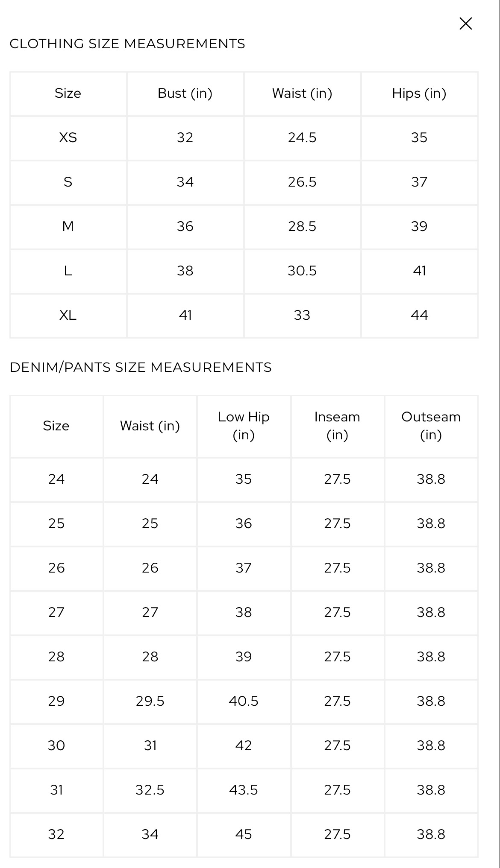Screen dimensions: 500x868
Task: Click the waist value 32.5
Action: tap(150, 790)
